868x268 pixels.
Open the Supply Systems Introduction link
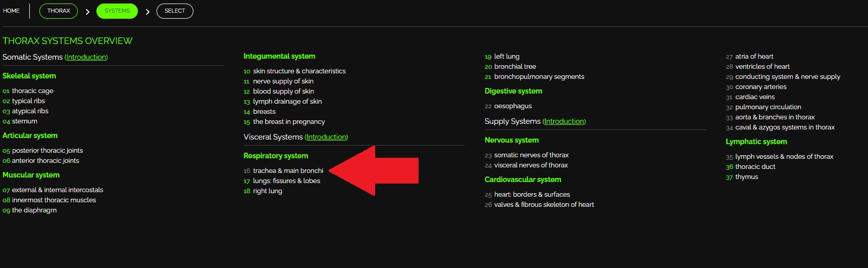click(x=564, y=121)
